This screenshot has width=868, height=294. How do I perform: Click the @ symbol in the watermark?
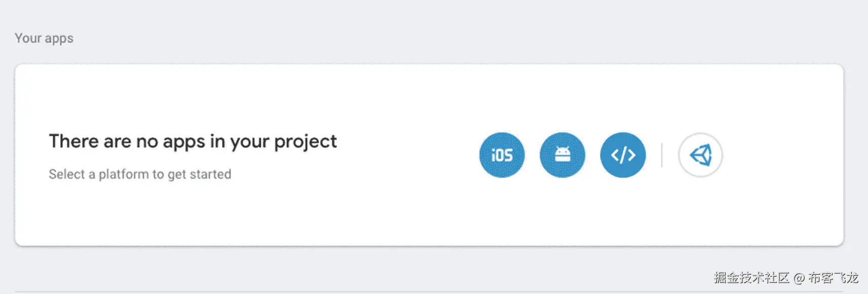click(799, 278)
